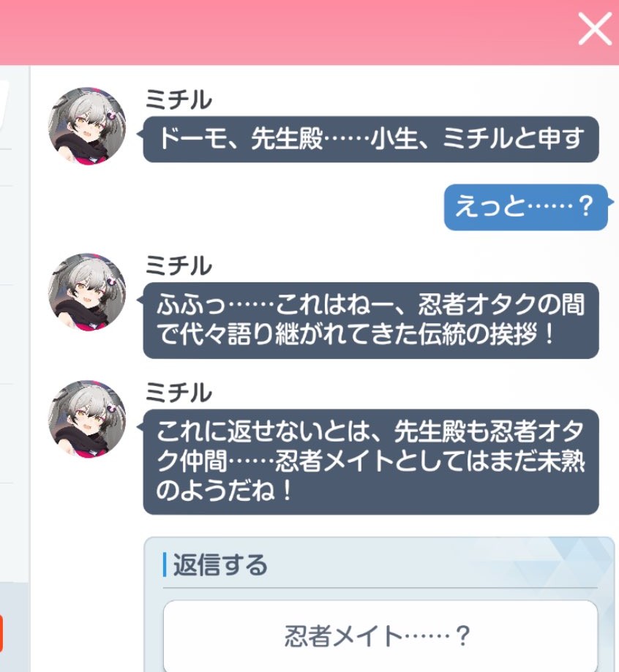Click the bubble about 忍者オタクの間 greeting
This screenshot has height=672, width=619.
point(371,320)
